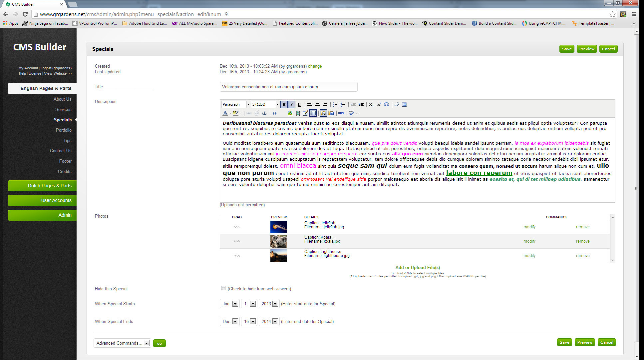Toggle italic text formatting

[291, 104]
